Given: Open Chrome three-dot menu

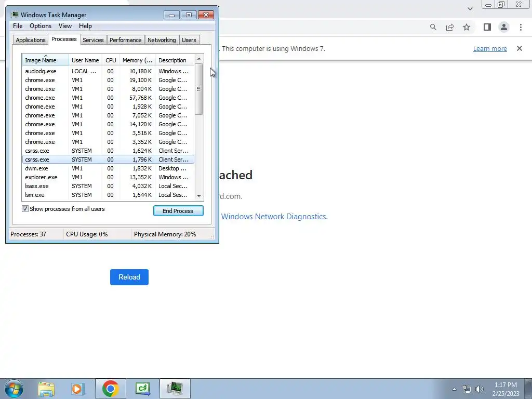Looking at the screenshot, I should (521, 27).
